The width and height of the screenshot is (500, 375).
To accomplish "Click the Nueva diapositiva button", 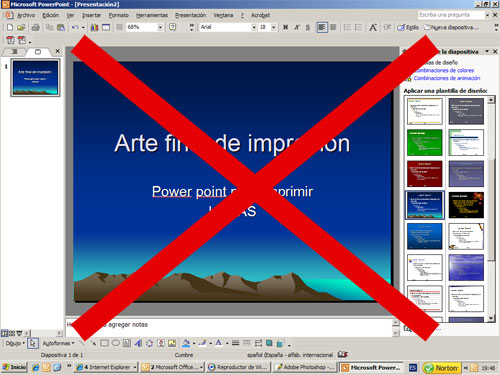I will point(451,27).
